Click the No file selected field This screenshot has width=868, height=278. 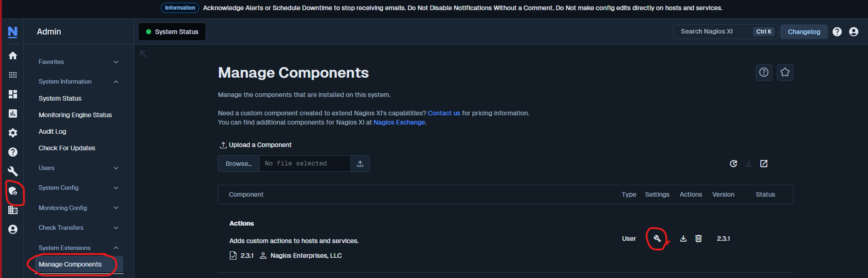[305, 164]
